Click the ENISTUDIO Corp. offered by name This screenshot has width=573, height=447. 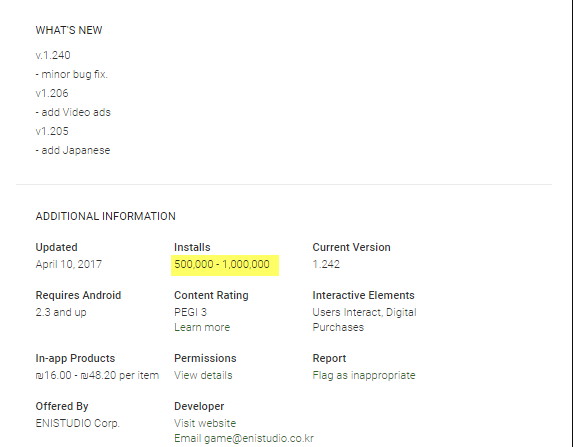click(x=77, y=423)
